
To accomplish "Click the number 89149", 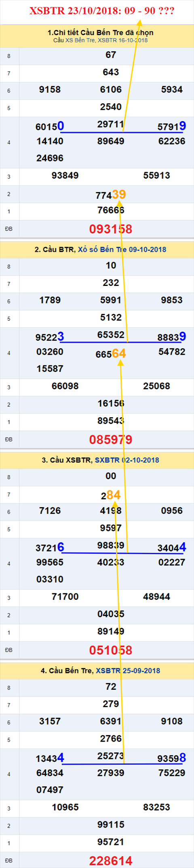I will (x=111, y=631).
